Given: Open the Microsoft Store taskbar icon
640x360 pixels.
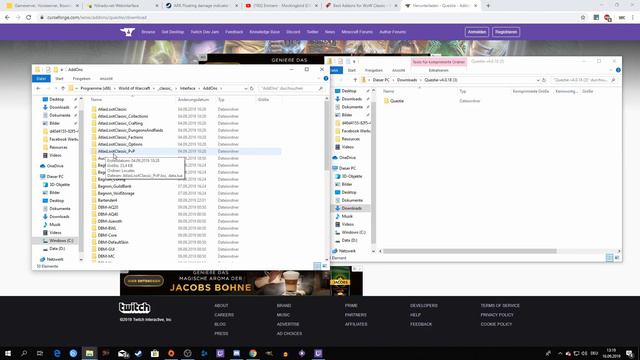Looking at the screenshot, I should 155,353.
